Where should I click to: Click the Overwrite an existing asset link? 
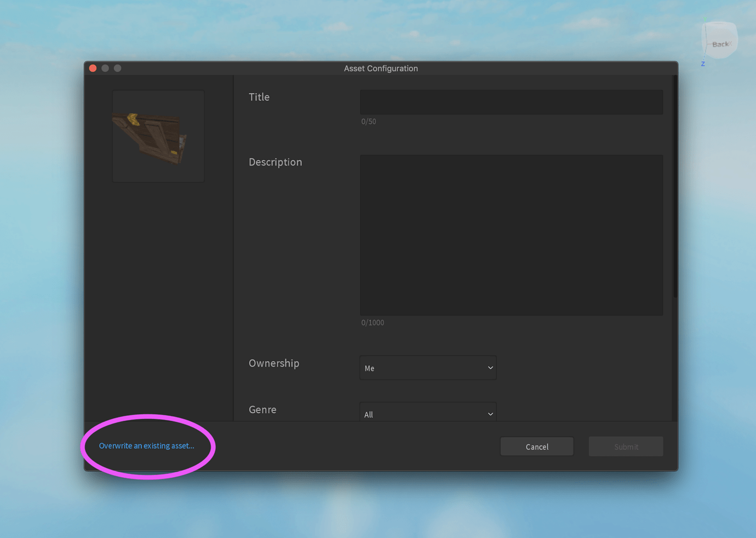(146, 445)
